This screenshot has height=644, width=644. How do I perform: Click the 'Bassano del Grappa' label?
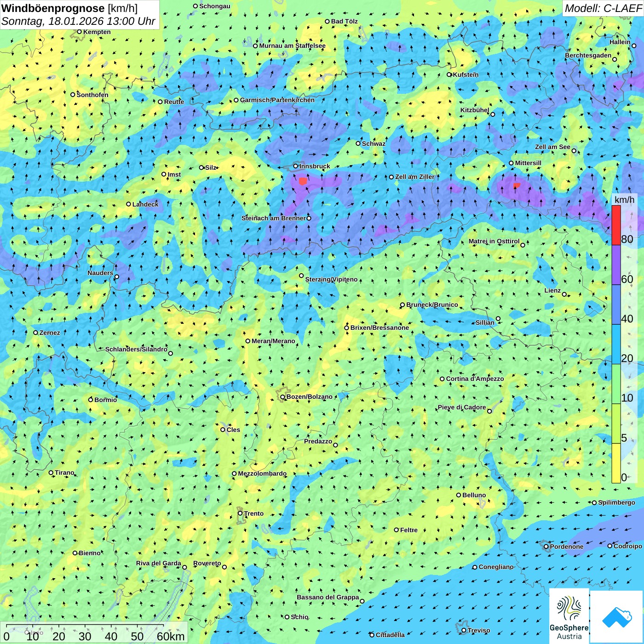(328, 597)
